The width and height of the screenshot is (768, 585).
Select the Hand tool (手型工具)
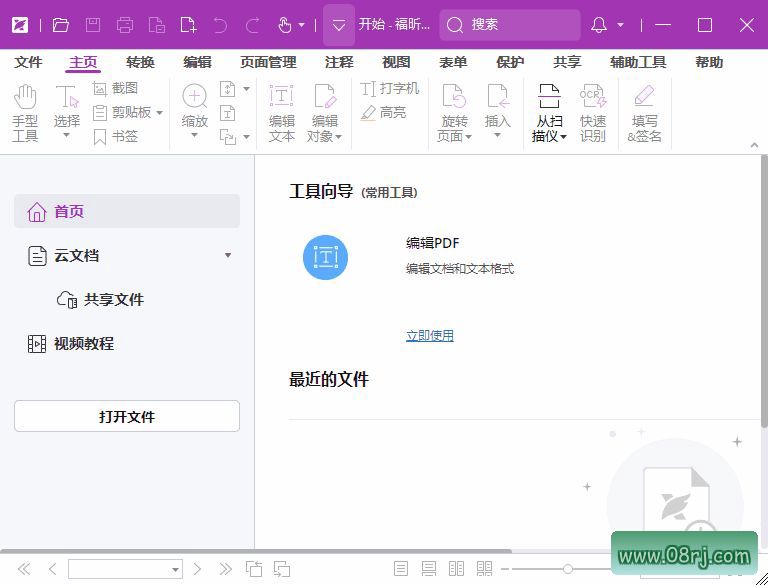[25, 112]
